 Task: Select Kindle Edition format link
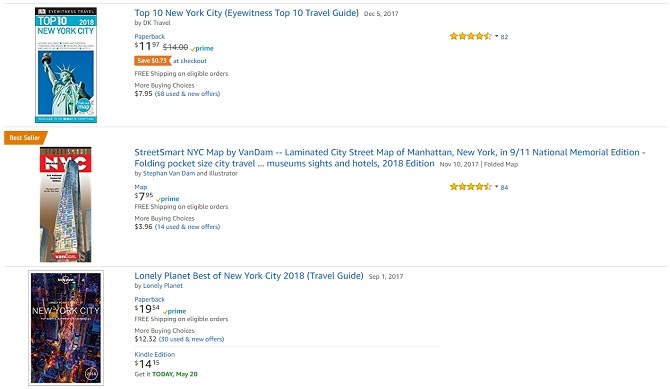(x=155, y=354)
